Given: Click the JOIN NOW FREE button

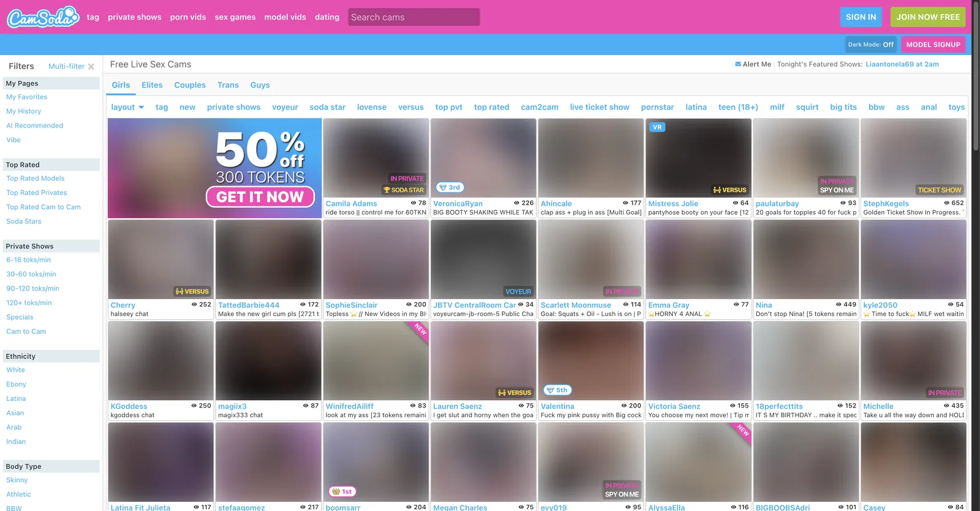Looking at the screenshot, I should pos(928,17).
